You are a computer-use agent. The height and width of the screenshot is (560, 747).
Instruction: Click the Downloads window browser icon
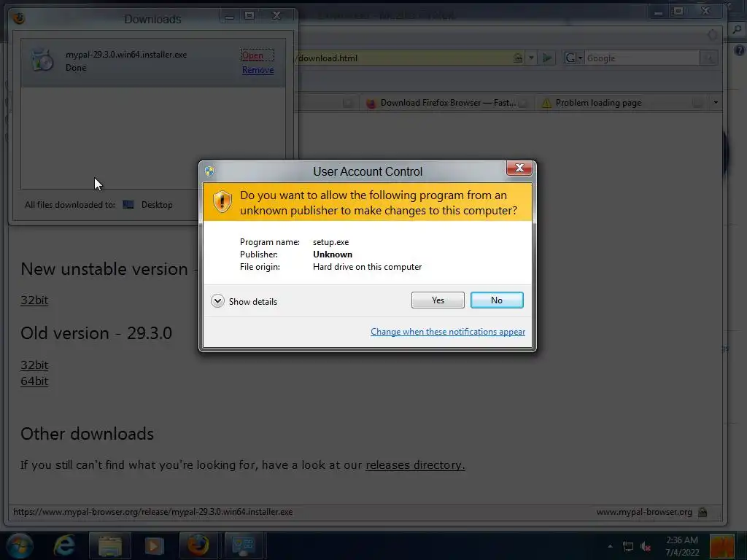pyautogui.click(x=19, y=18)
